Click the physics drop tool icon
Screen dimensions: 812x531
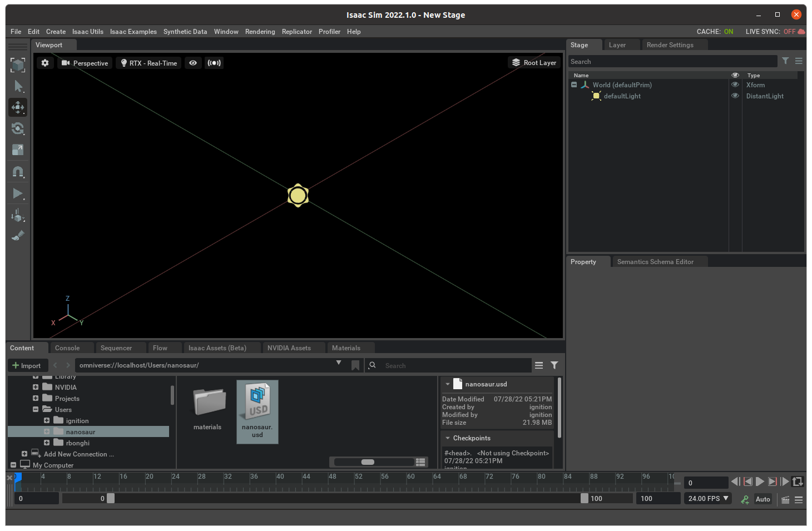coord(18,215)
